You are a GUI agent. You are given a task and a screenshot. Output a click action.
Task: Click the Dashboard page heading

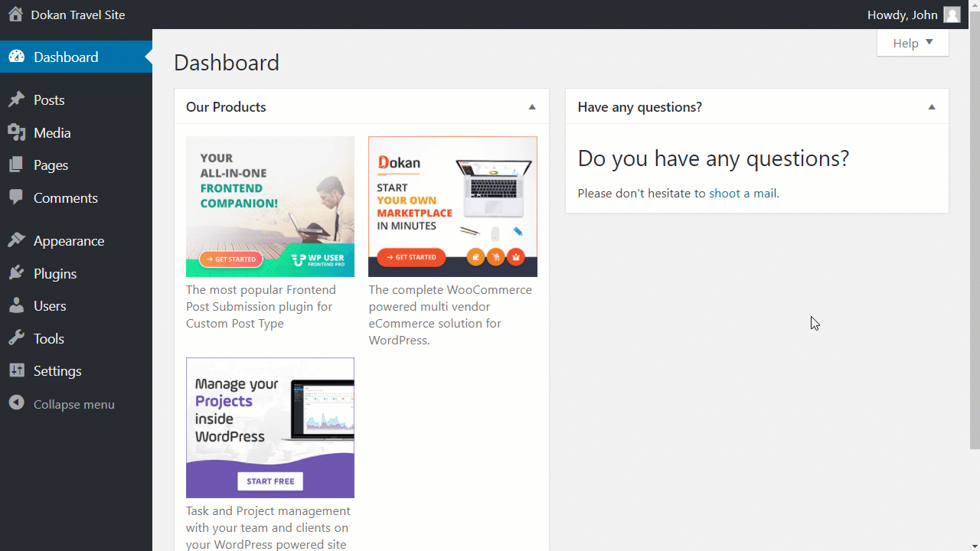tap(227, 63)
